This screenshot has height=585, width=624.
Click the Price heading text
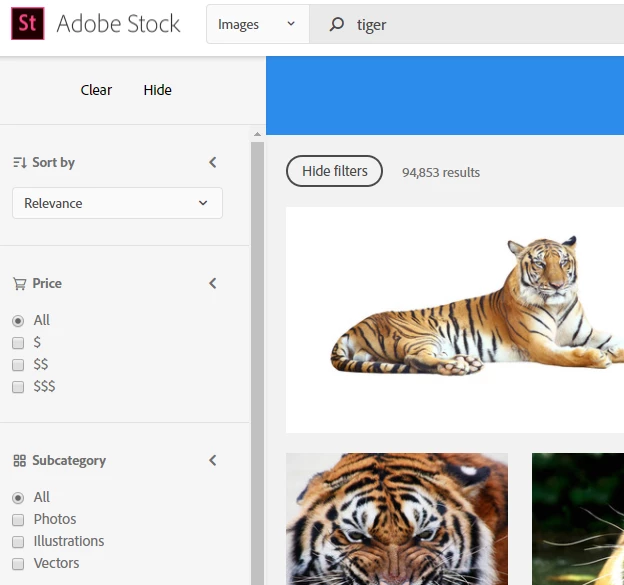pos(47,283)
